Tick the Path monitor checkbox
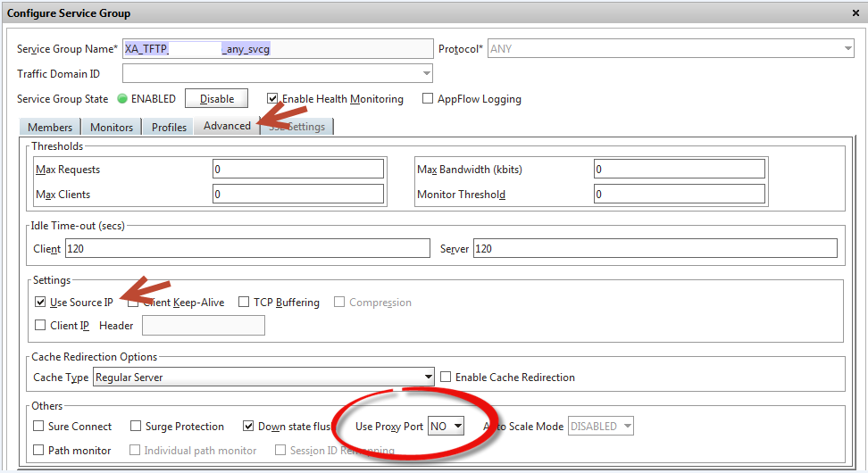The height and width of the screenshot is (473, 868). pyautogui.click(x=39, y=451)
